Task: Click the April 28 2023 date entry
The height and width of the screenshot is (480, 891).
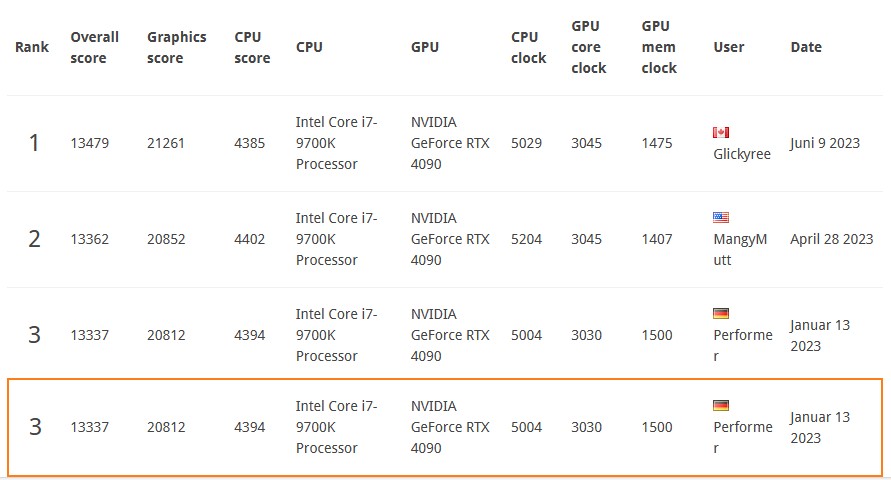Action: [831, 239]
